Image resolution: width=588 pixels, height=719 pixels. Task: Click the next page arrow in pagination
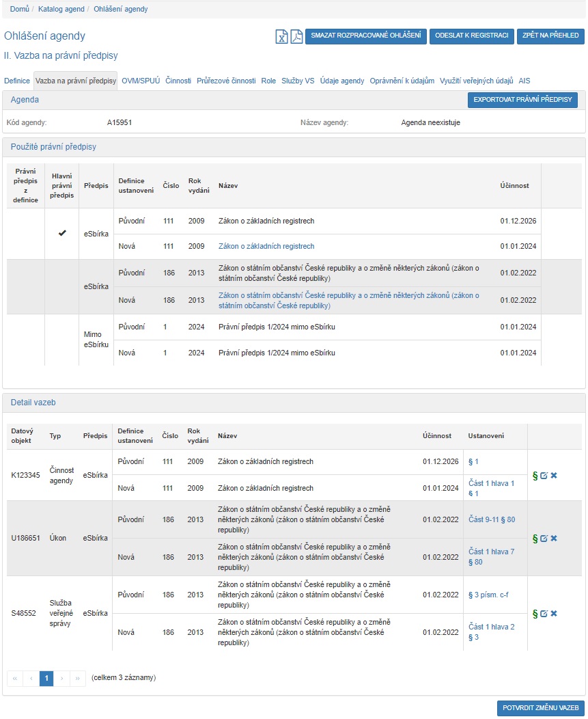[x=62, y=678]
